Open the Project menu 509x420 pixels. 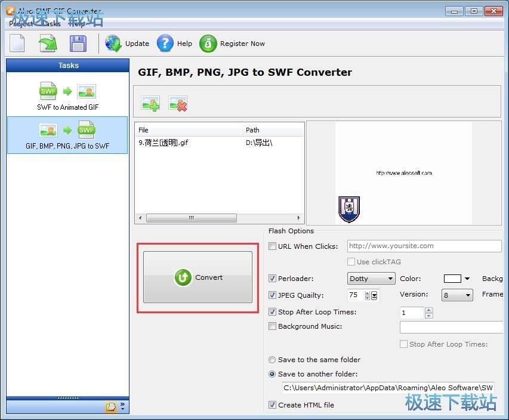pos(21,24)
